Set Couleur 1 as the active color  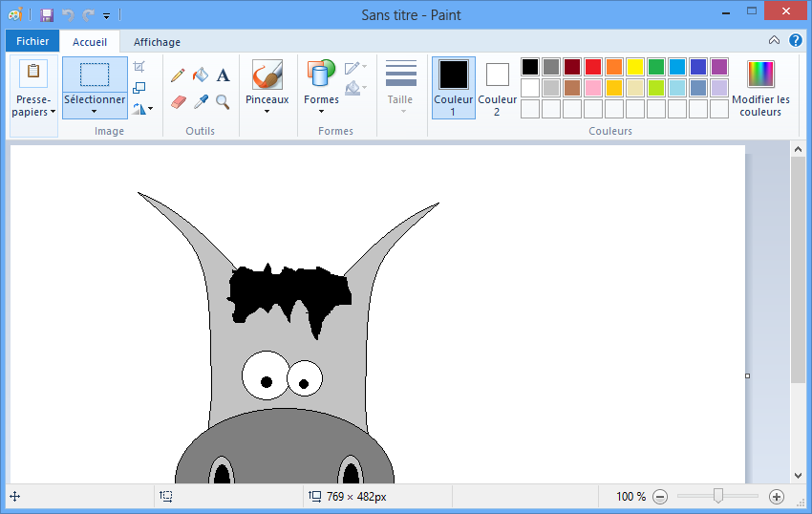tap(454, 87)
